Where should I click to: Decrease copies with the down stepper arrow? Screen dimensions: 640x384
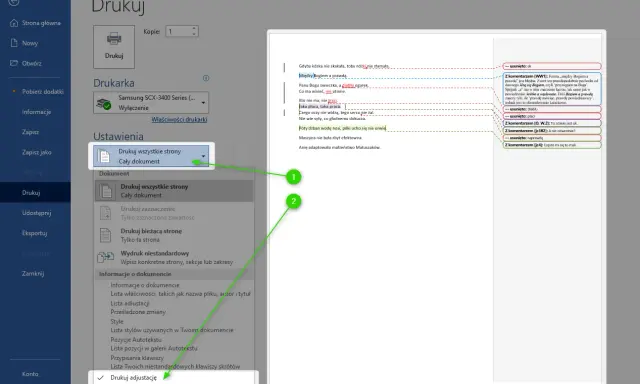pyautogui.click(x=194, y=34)
